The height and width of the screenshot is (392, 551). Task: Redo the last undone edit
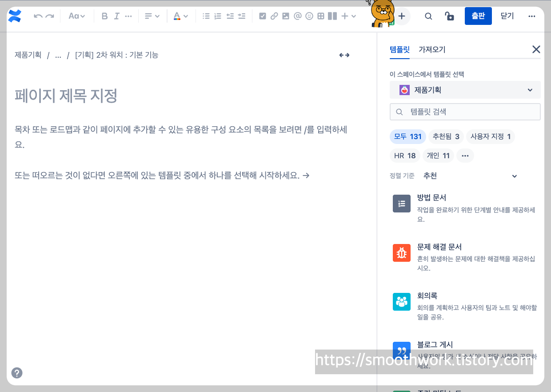50,16
